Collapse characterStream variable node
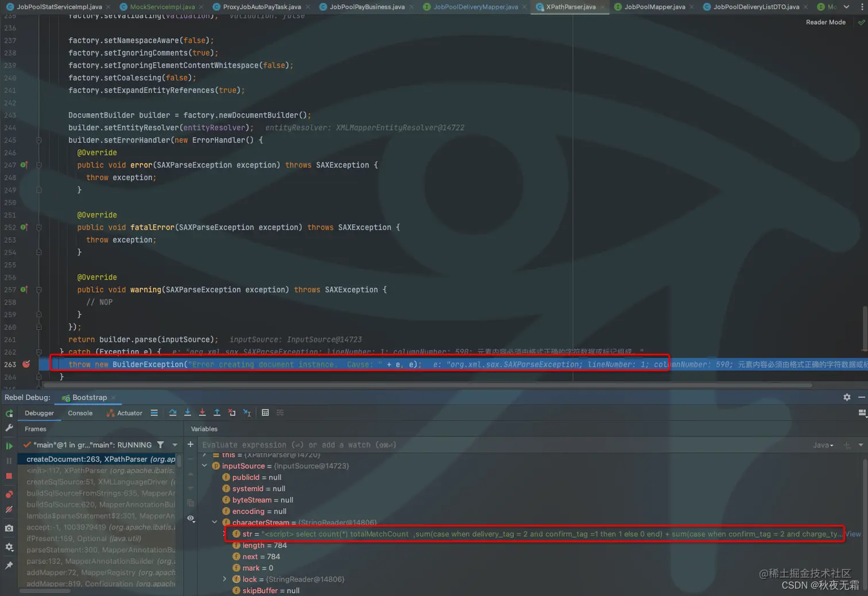Viewport: 868px width, 596px height. pyautogui.click(x=215, y=523)
